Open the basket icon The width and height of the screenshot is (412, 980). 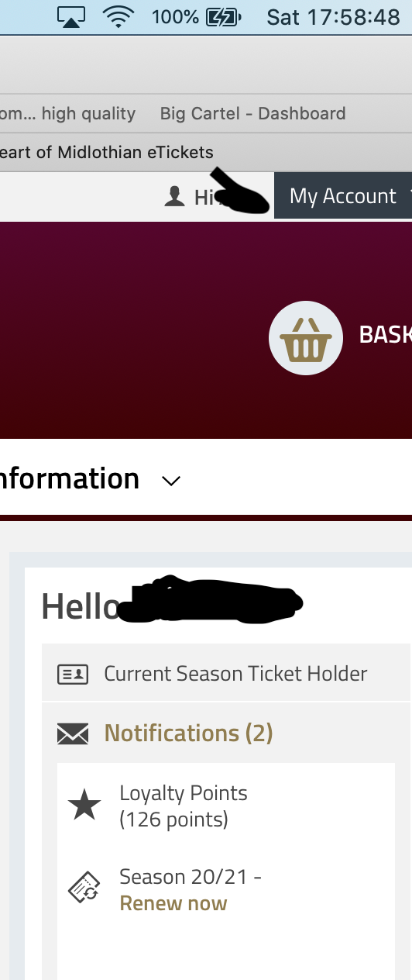point(306,338)
